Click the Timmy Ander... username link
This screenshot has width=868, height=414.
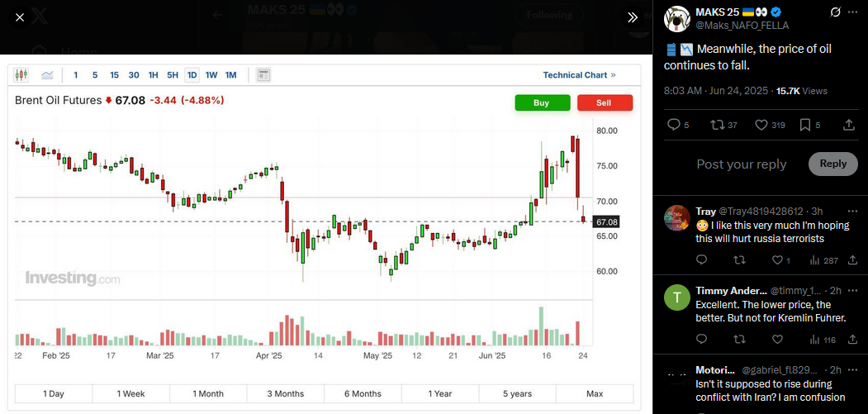point(731,290)
